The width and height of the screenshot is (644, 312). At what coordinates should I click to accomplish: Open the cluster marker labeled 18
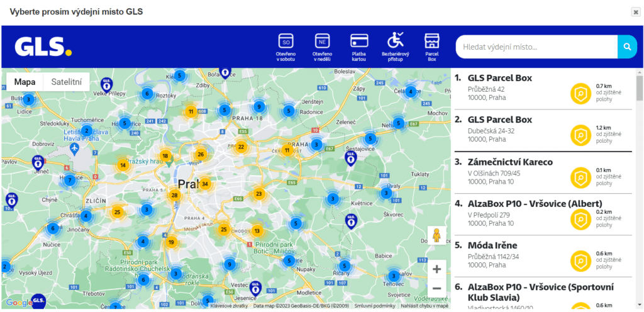click(x=165, y=155)
